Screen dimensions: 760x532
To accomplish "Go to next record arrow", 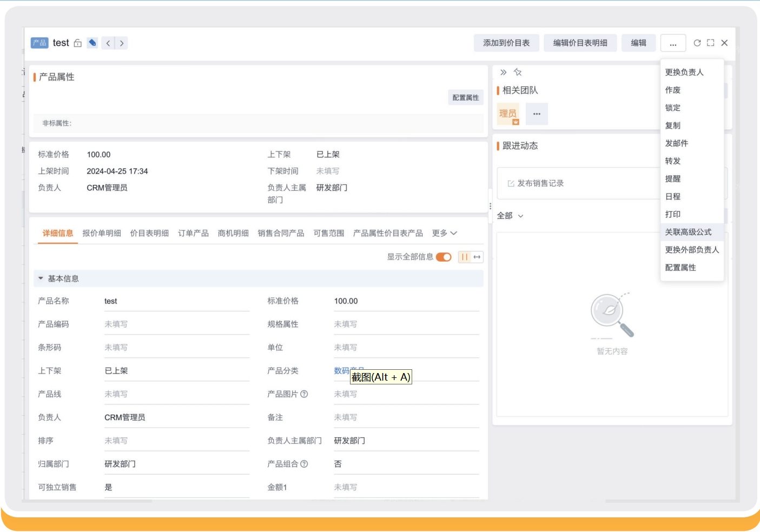I will (x=122, y=43).
